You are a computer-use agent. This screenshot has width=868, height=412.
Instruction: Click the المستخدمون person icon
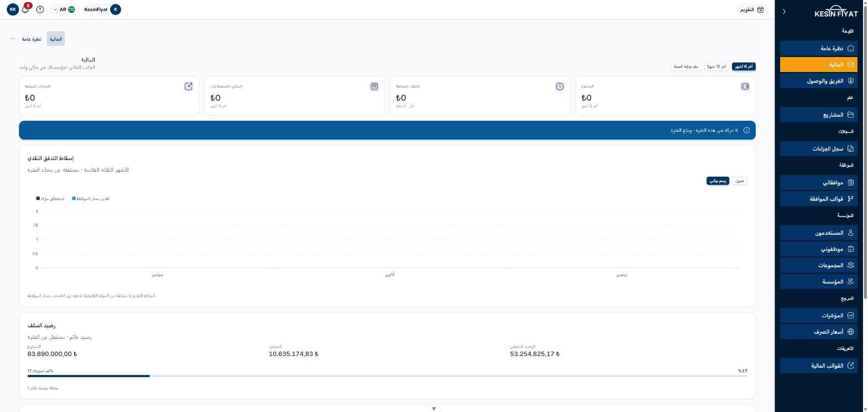click(x=851, y=233)
